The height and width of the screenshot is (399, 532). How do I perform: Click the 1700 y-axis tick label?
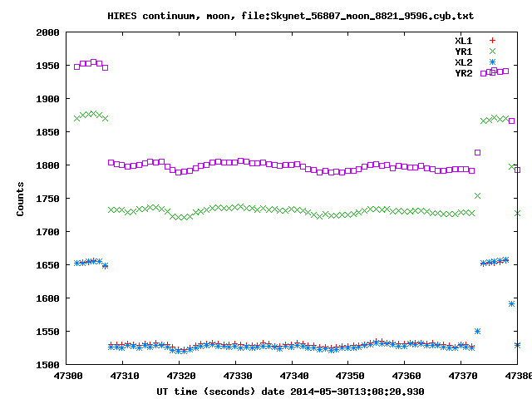[47, 232]
